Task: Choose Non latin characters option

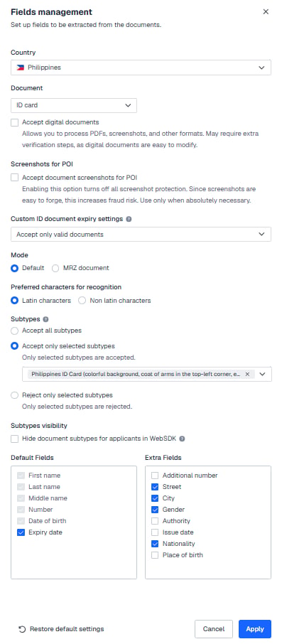Action: (82, 301)
